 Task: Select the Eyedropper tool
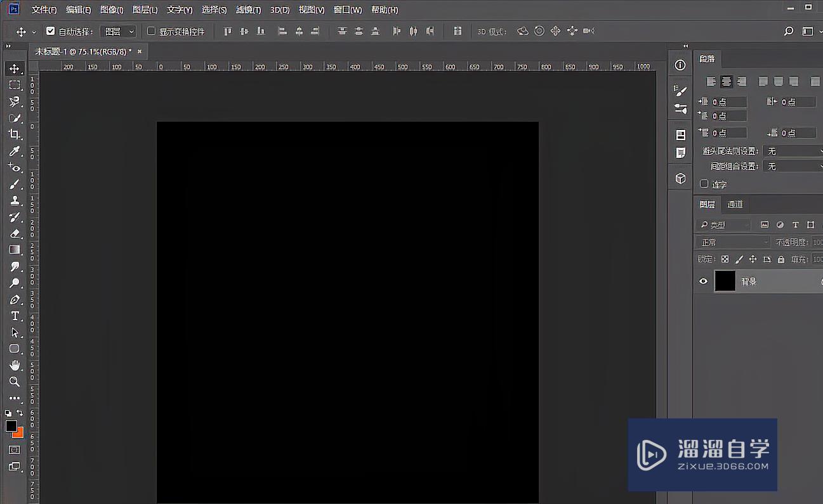tap(14, 151)
